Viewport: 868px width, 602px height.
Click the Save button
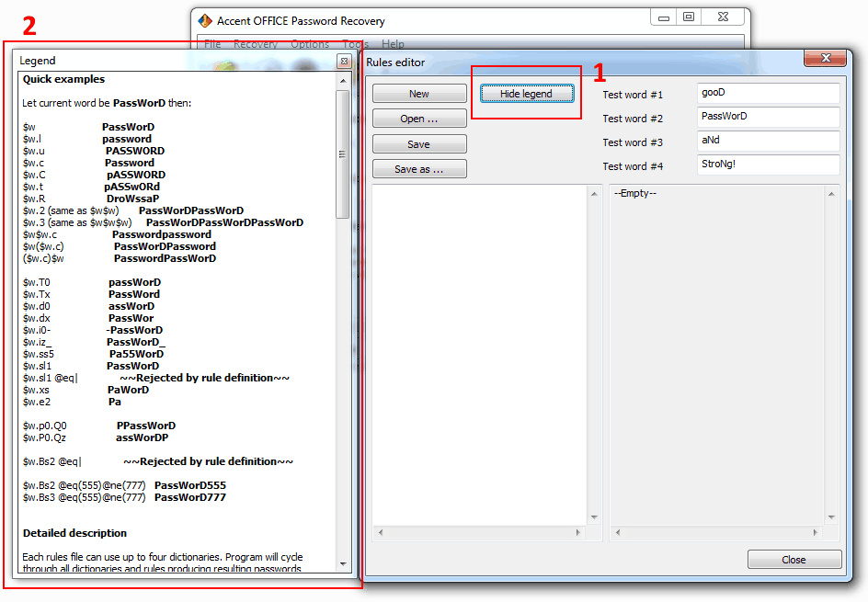[419, 144]
